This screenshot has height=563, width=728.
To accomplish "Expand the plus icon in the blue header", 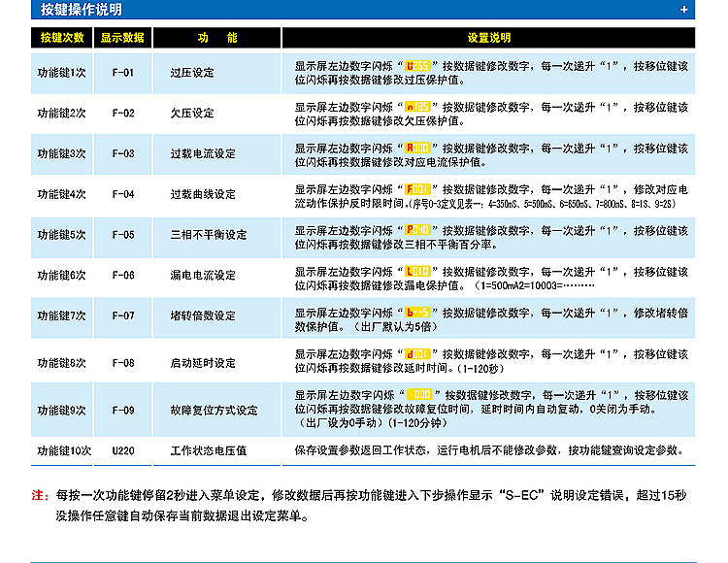I will pos(684,10).
